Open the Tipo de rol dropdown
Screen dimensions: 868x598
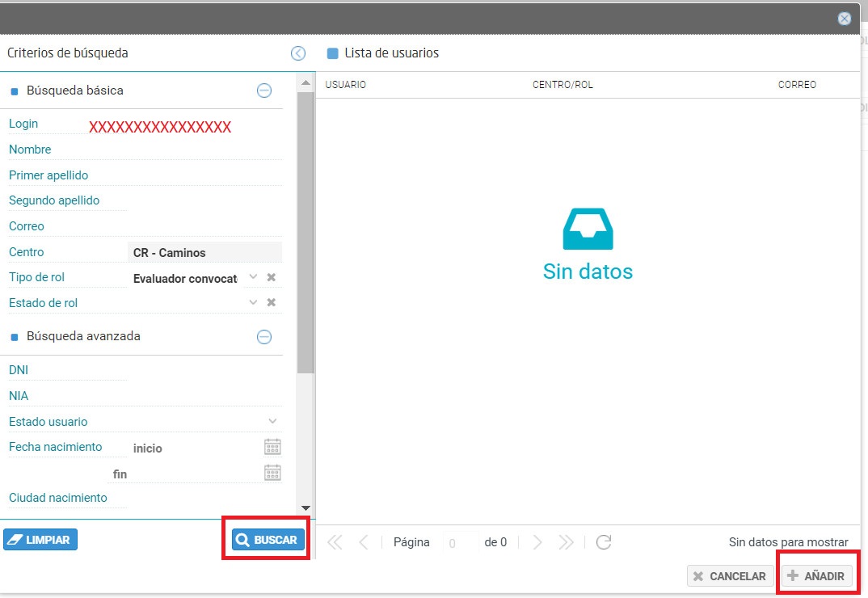point(253,277)
